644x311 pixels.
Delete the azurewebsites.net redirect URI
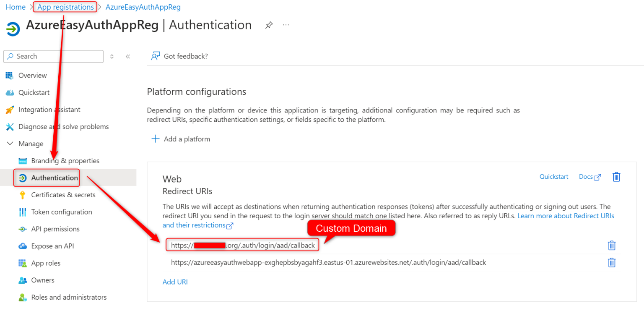click(x=612, y=262)
